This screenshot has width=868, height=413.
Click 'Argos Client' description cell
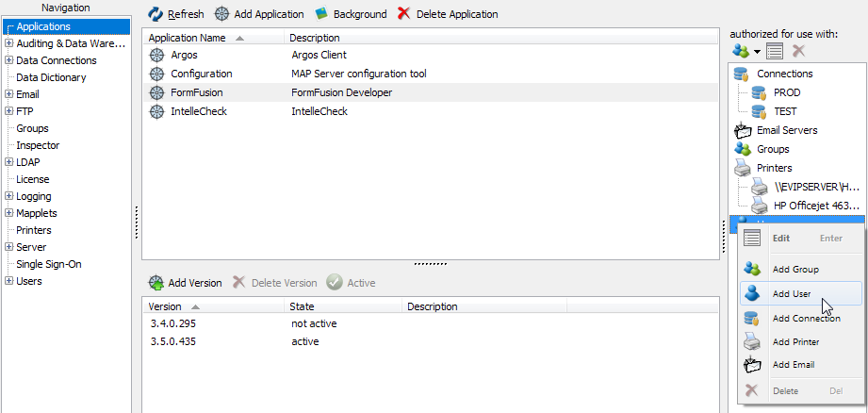tap(319, 55)
